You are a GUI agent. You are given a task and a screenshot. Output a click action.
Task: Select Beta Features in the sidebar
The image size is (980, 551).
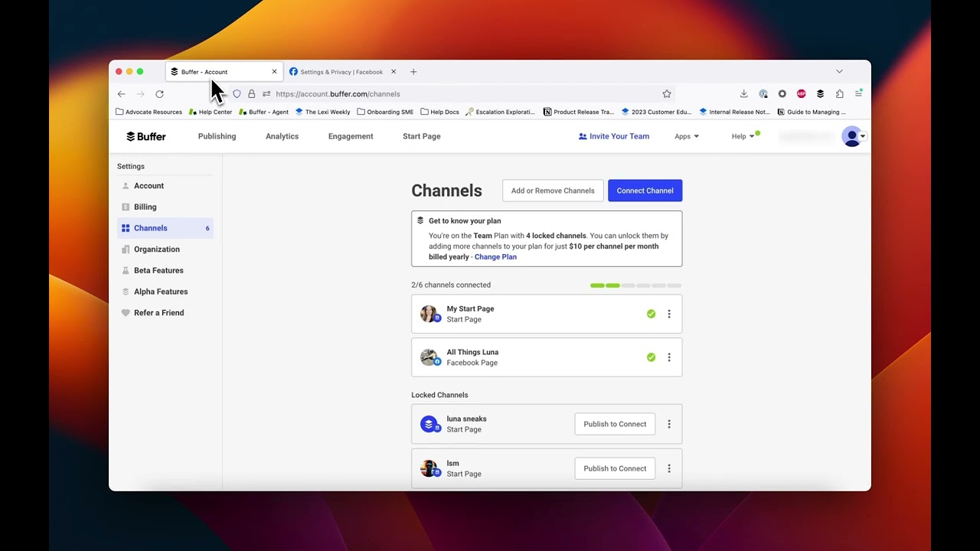point(165,270)
